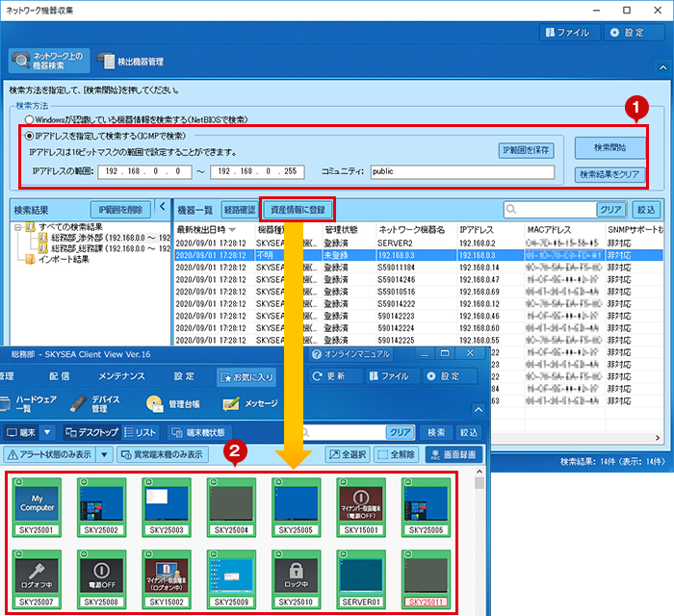
Task: Toggle 異常端末機のみ表示 filter
Action: point(163,454)
